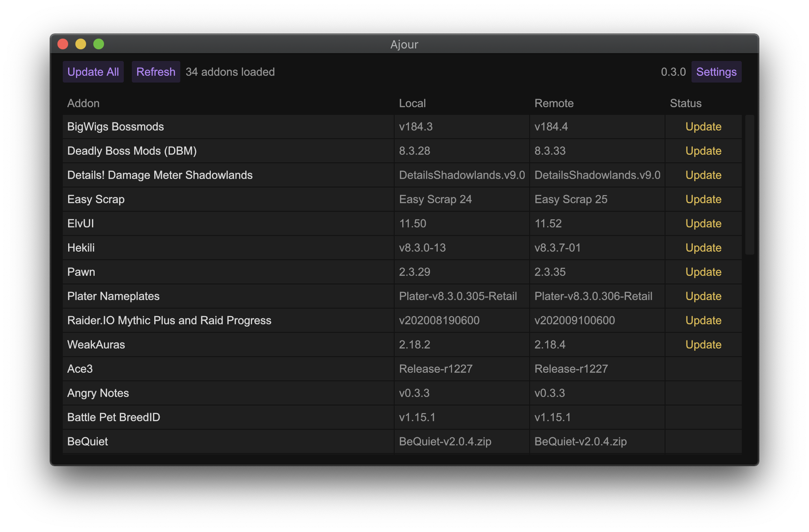Click local version 2.3.29
This screenshot has height=532, width=809.
tap(415, 272)
